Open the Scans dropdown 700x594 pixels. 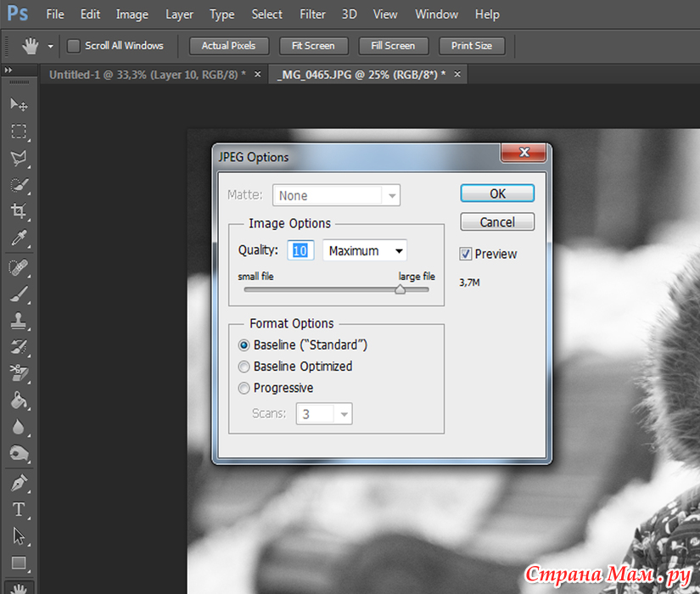323,413
